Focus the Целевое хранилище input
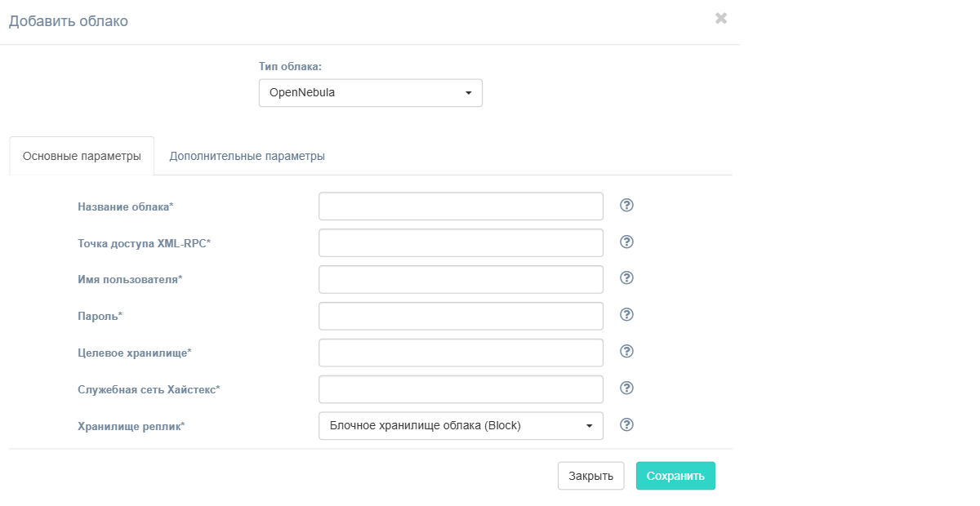The image size is (980, 506). point(460,352)
